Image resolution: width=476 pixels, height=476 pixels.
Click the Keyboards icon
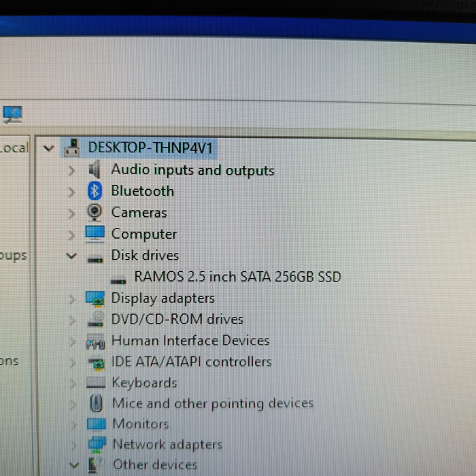(x=96, y=383)
